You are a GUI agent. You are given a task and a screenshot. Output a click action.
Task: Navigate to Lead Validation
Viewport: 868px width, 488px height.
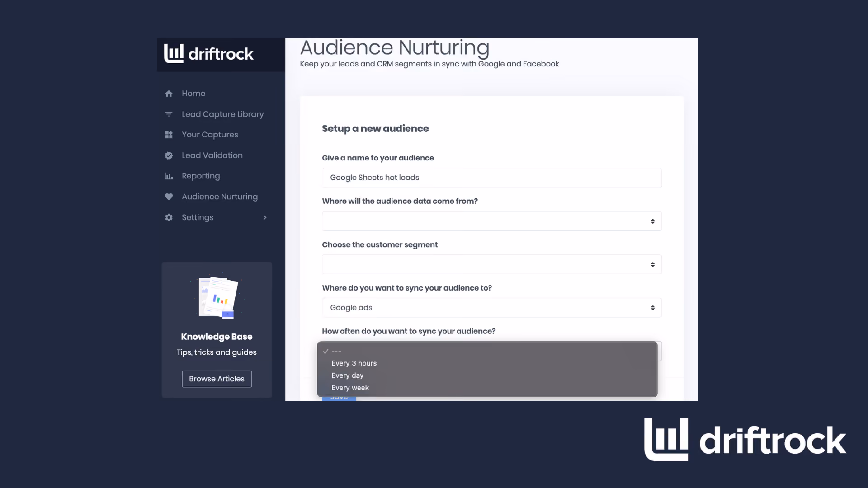(x=212, y=155)
